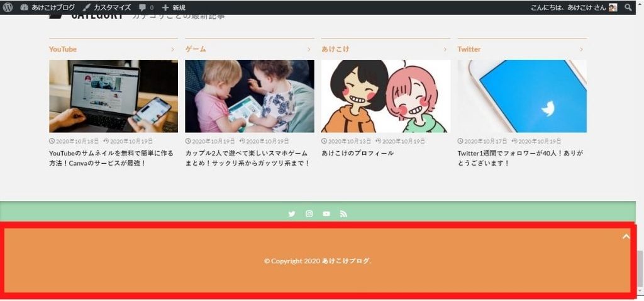The width and height of the screenshot is (644, 301).
Task: Expand the YouTube category arrow
Action: 172,49
